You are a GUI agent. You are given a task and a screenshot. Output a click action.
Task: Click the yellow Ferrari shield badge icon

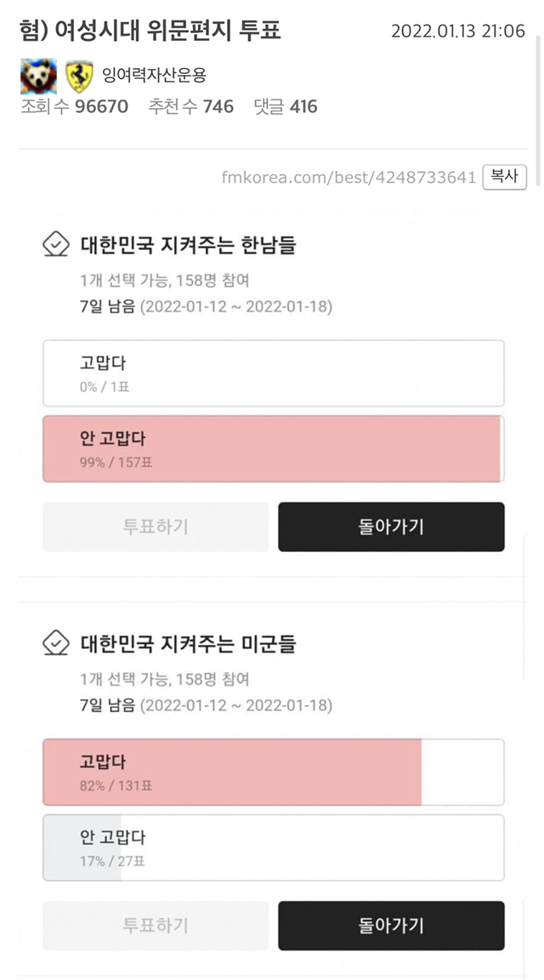click(79, 77)
